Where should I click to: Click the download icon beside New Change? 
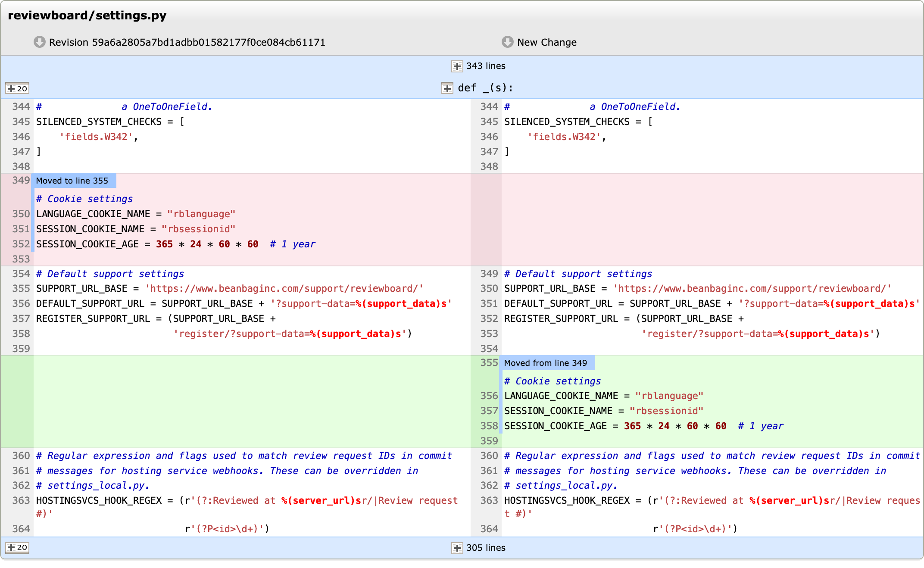[508, 42]
